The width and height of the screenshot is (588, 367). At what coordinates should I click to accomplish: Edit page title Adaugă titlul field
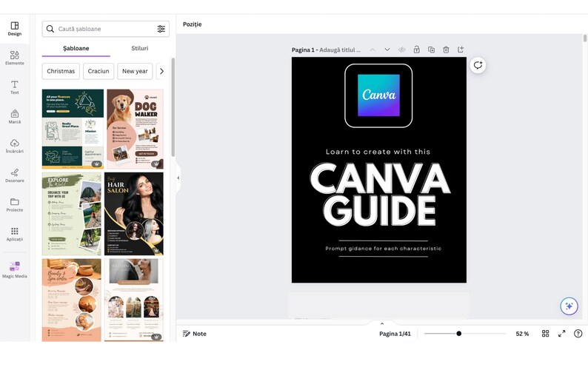[x=340, y=50]
